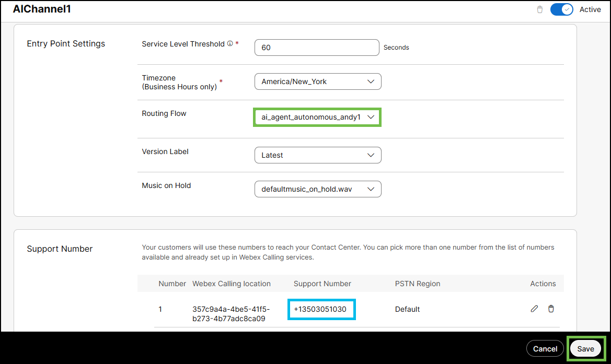Click the Actions column header
The width and height of the screenshot is (611, 364).
click(543, 284)
